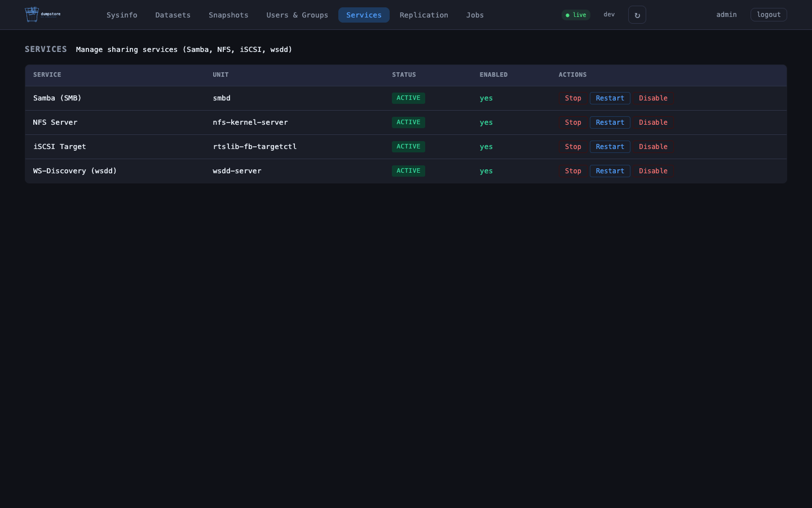The image size is (812, 508).
Task: Open the Replication tab
Action: 424,15
